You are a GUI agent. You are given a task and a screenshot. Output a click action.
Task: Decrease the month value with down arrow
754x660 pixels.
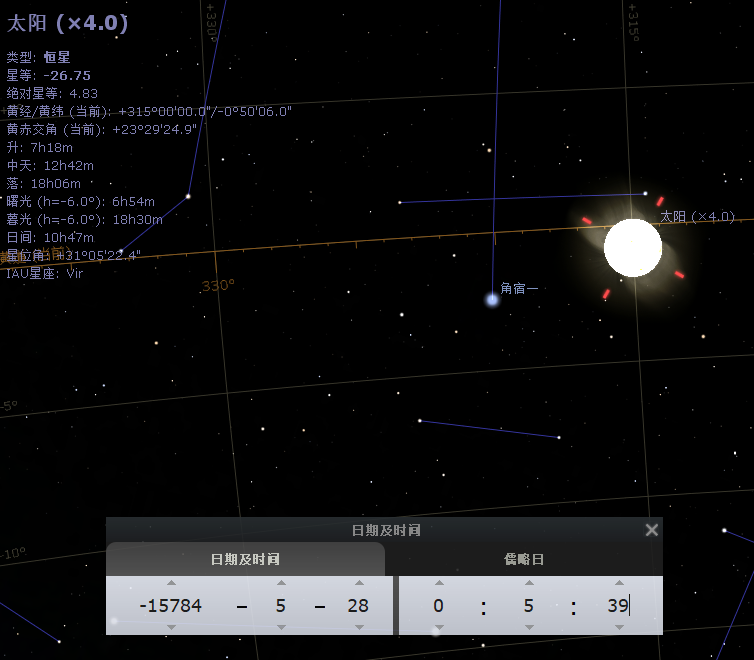281,627
